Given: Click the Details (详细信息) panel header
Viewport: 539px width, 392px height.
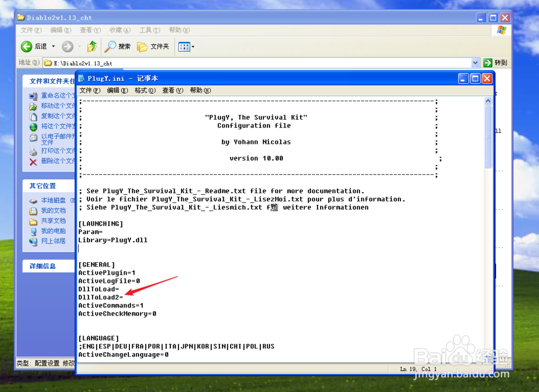Looking at the screenshot, I should (49, 266).
